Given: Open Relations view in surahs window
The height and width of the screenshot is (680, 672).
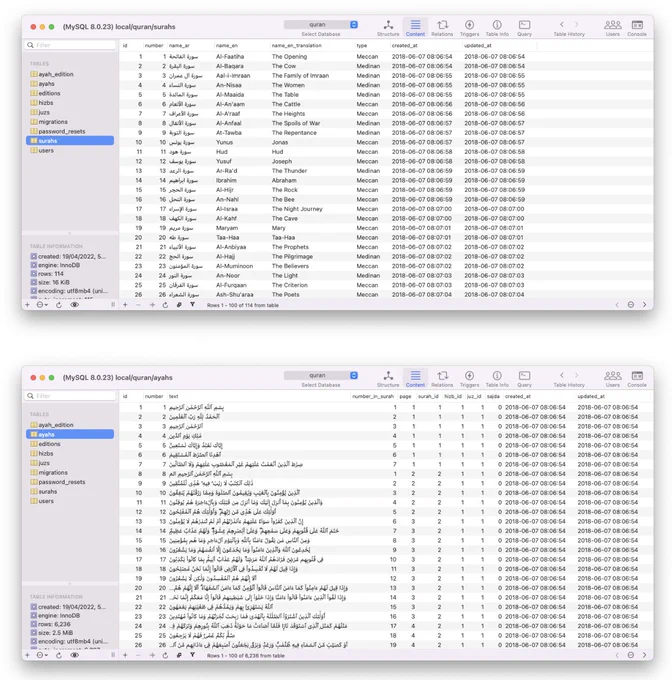Looking at the screenshot, I should click(442, 28).
